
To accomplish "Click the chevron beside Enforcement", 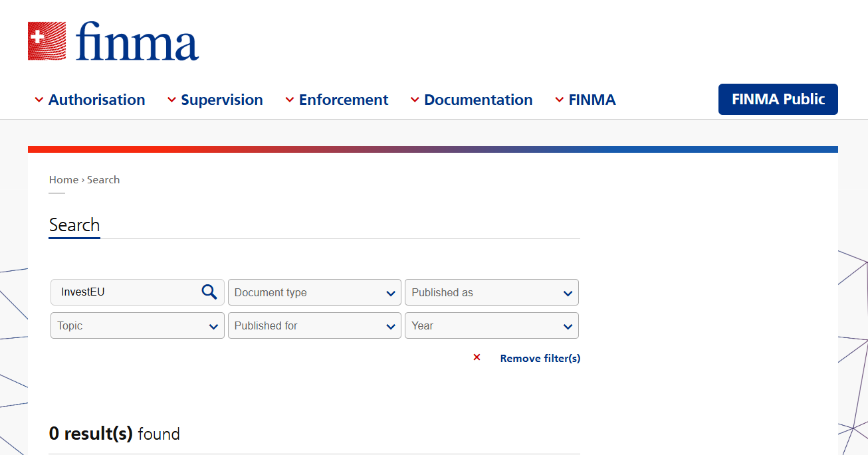I will point(290,100).
